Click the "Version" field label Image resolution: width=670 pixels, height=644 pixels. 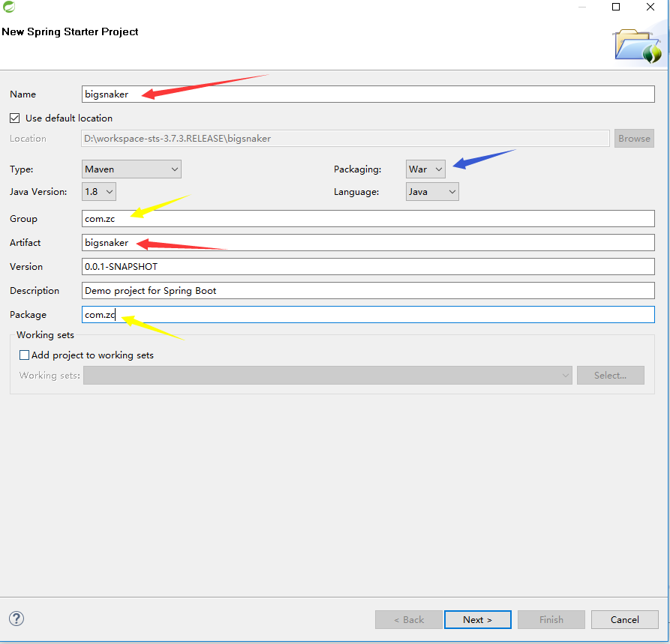pyautogui.click(x=26, y=266)
